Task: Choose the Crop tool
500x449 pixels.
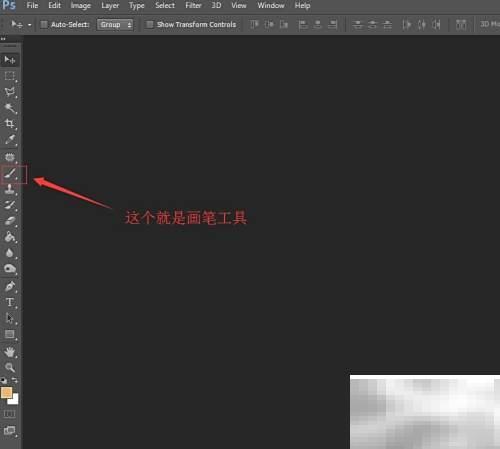Action: [x=10, y=124]
